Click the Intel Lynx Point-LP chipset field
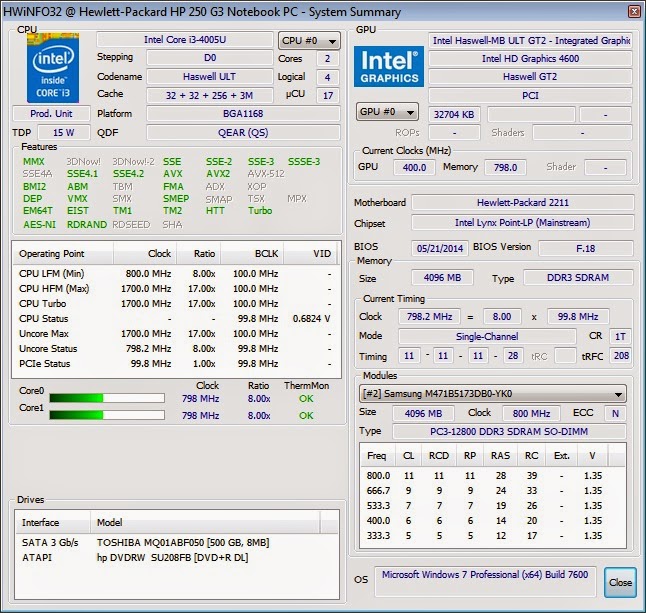The width and height of the screenshot is (646, 613). pos(522,223)
